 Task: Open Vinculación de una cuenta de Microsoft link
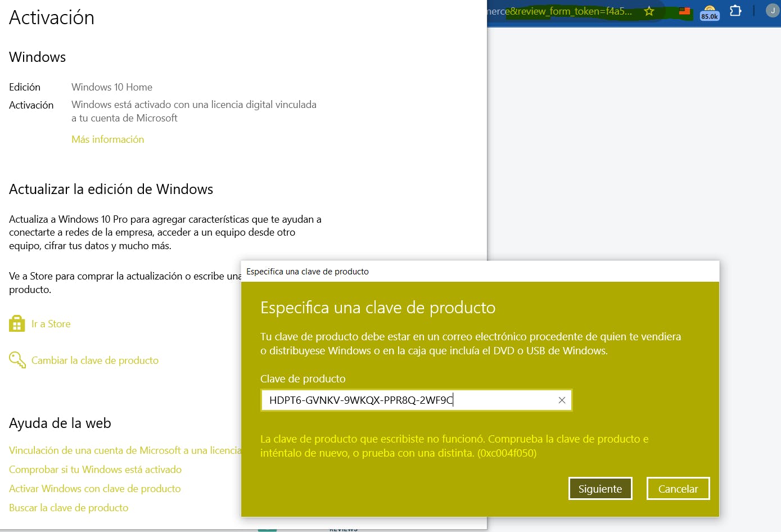coord(125,450)
